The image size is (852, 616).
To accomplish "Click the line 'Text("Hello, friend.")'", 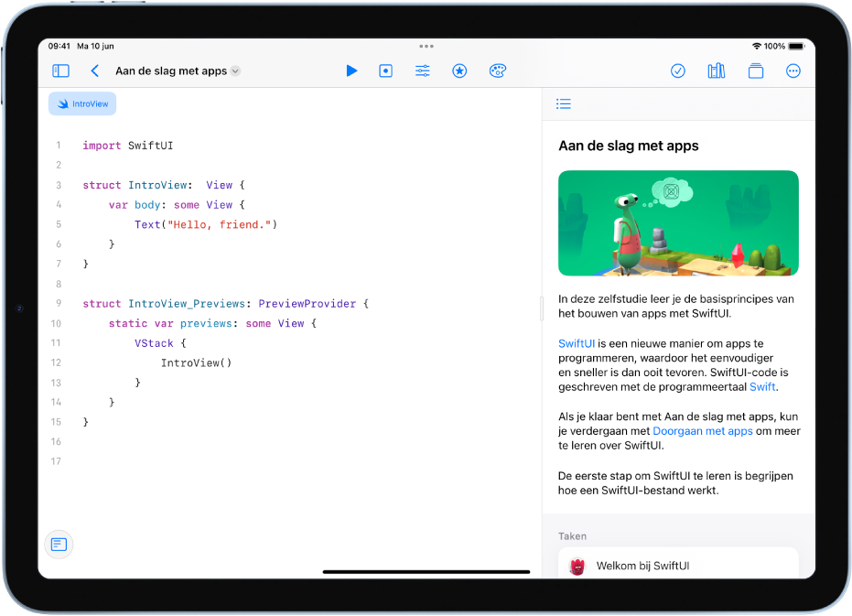I will [x=206, y=224].
